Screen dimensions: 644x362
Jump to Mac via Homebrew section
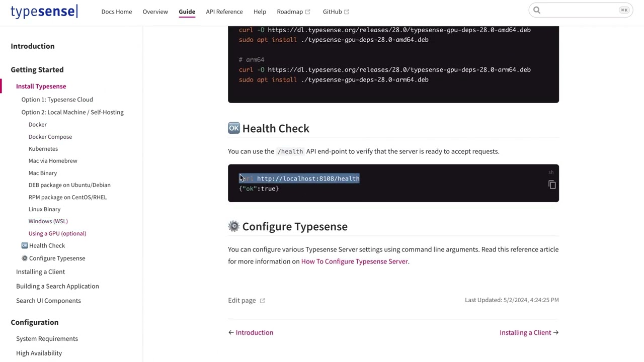pyautogui.click(x=53, y=161)
